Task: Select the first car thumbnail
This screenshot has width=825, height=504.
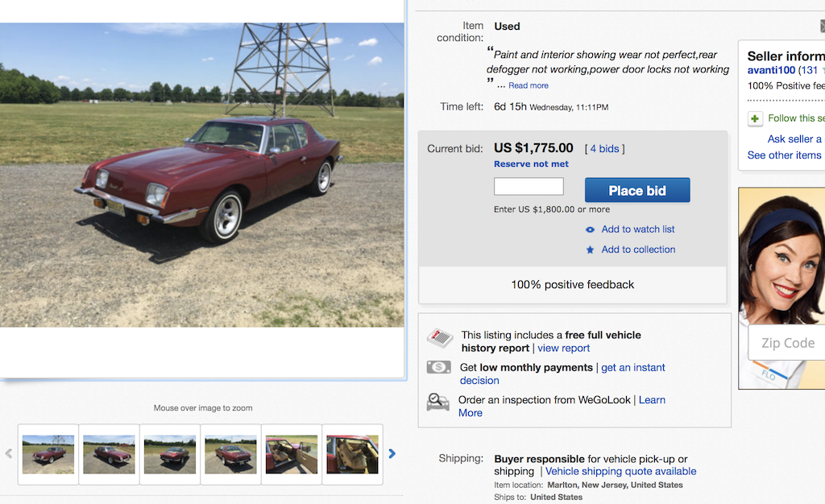Action: 48,454
